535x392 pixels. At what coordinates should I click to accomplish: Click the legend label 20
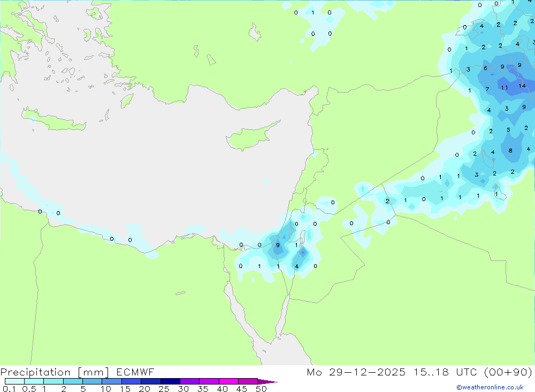click(144, 389)
